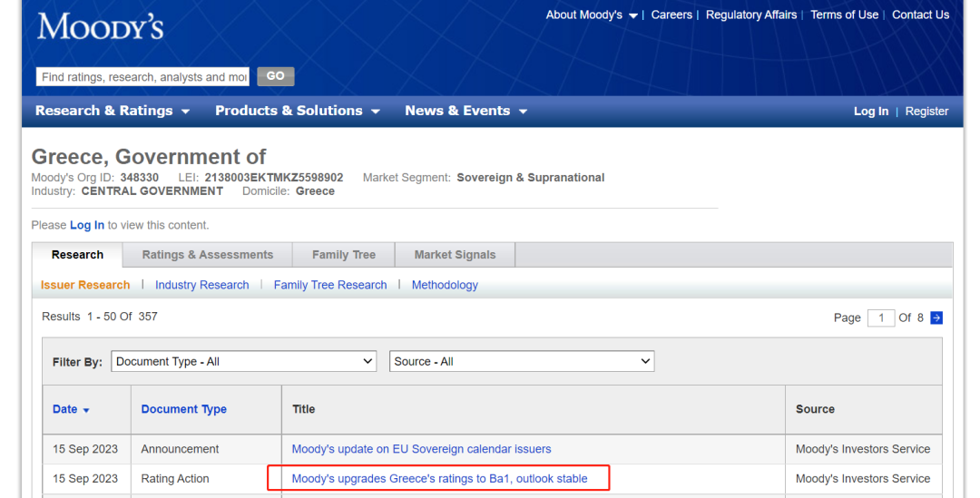980x498 pixels.
Task: Open Moody's upgrades Greece's ratings to Ba1 link
Action: click(439, 479)
